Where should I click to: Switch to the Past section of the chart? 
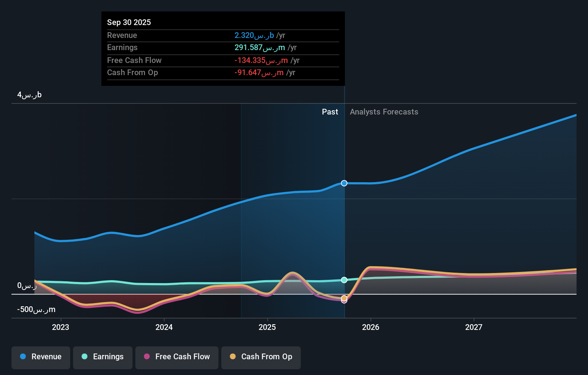click(x=330, y=112)
